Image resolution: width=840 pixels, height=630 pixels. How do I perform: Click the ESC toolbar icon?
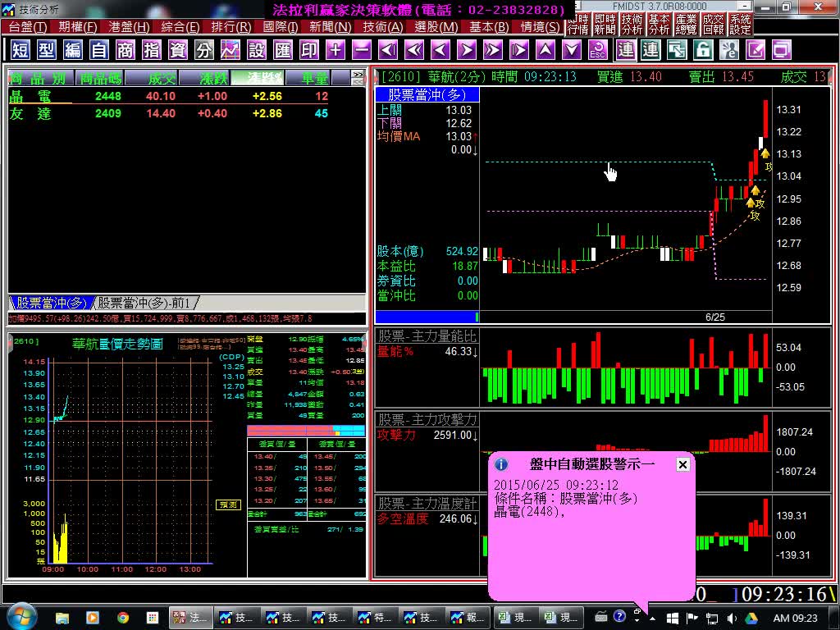[597, 50]
